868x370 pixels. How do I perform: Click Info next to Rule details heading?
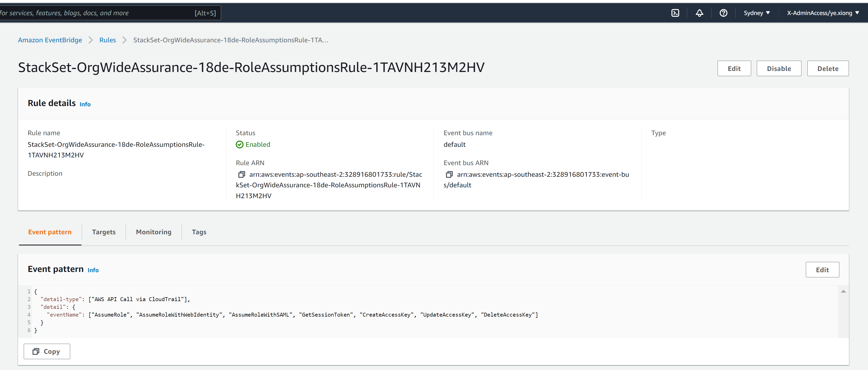pyautogui.click(x=85, y=104)
